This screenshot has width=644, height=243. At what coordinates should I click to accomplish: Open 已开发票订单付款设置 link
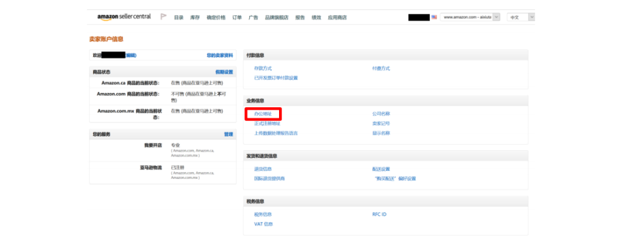(x=276, y=78)
